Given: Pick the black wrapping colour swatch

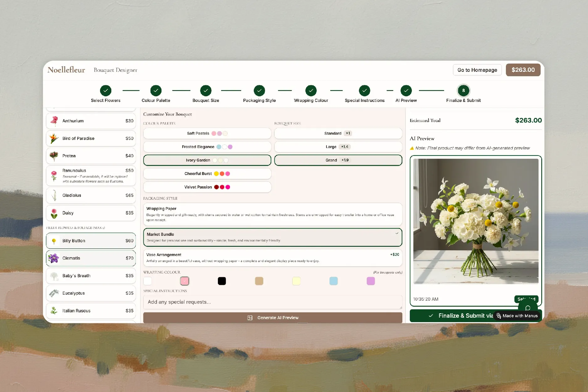Looking at the screenshot, I should (x=222, y=281).
